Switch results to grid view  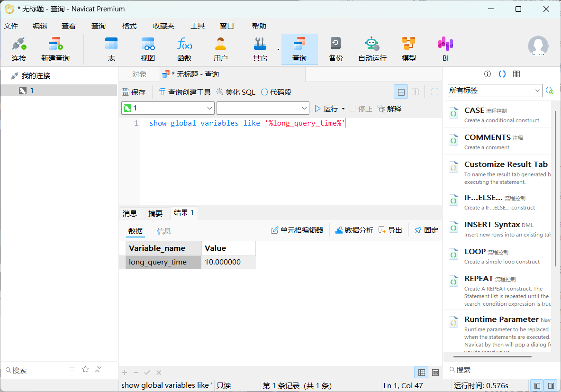[x=421, y=372]
